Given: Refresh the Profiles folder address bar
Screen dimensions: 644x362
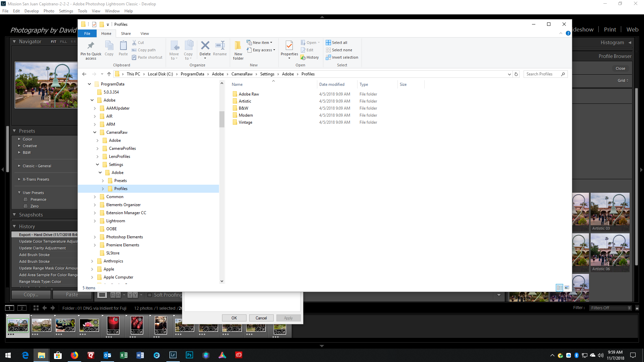Looking at the screenshot, I should (x=516, y=74).
